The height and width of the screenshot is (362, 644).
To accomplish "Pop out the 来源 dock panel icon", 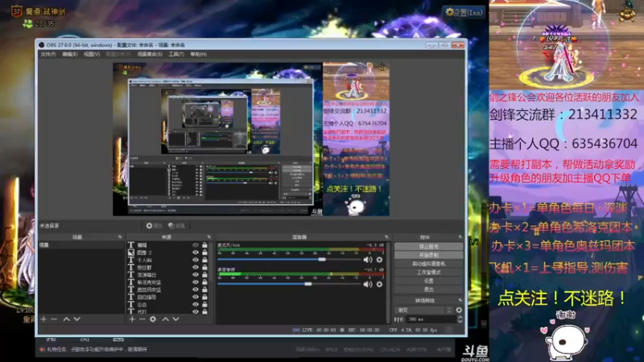I will pos(209,237).
